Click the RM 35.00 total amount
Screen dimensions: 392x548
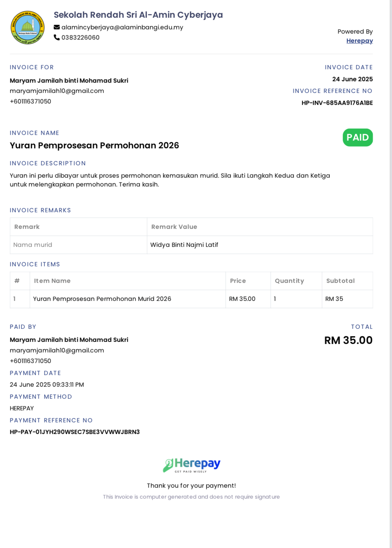348,340
